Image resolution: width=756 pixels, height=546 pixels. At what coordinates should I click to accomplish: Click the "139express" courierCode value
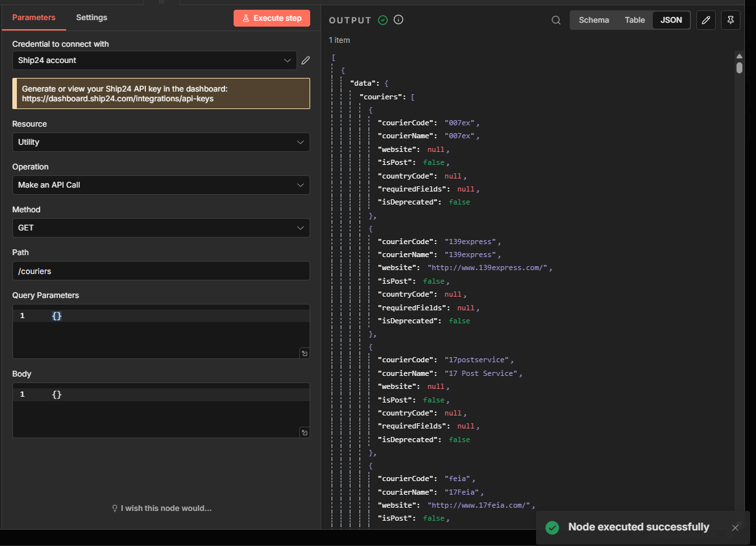click(x=470, y=242)
